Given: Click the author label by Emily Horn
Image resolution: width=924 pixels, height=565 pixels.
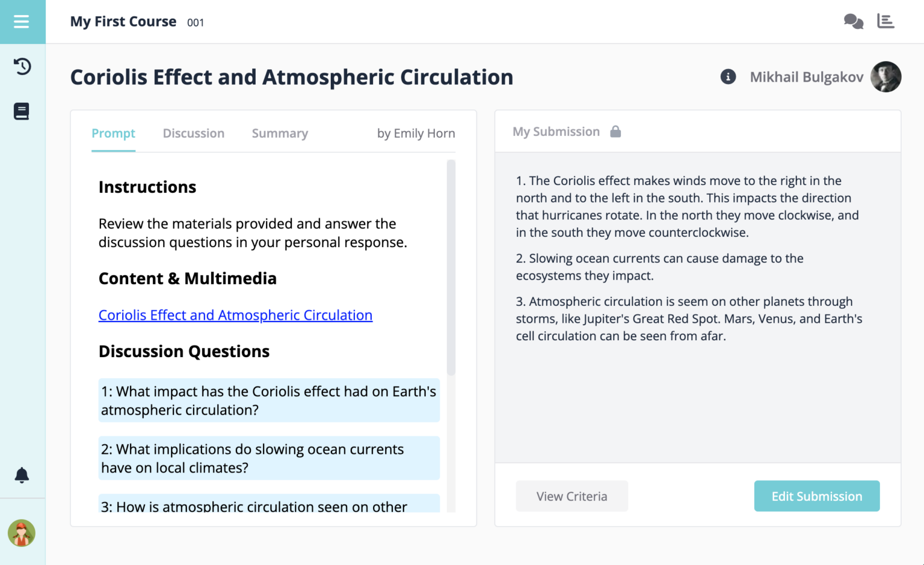Looking at the screenshot, I should click(x=416, y=133).
